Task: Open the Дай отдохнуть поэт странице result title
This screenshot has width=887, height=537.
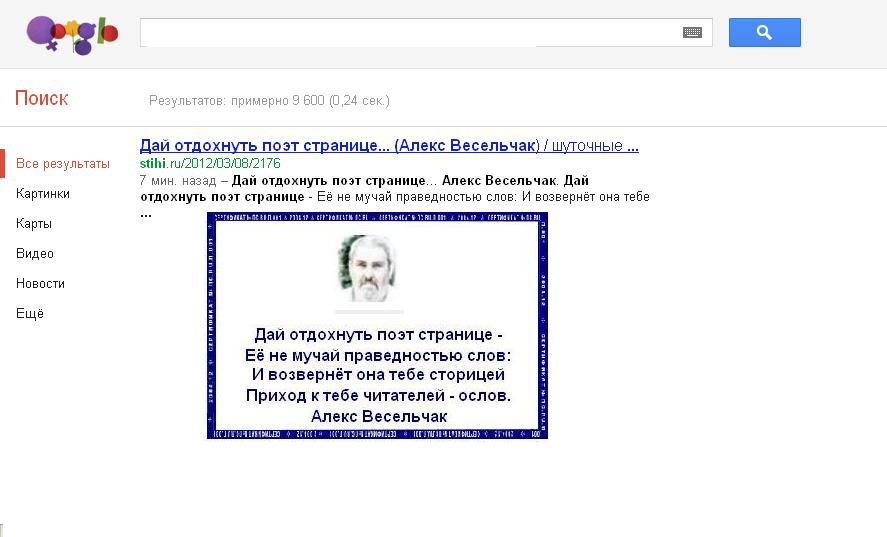Action: click(389, 146)
